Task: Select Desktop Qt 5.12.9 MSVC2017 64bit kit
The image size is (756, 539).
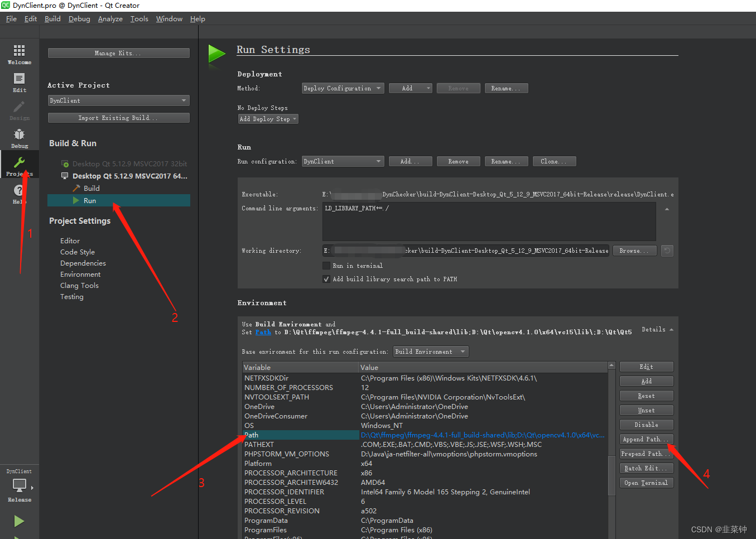Action: click(x=124, y=176)
